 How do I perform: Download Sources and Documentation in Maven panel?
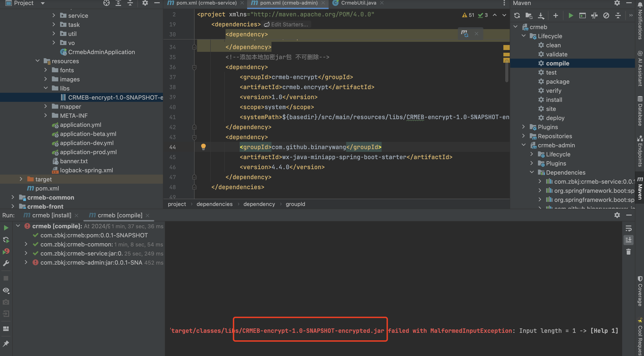(x=541, y=15)
